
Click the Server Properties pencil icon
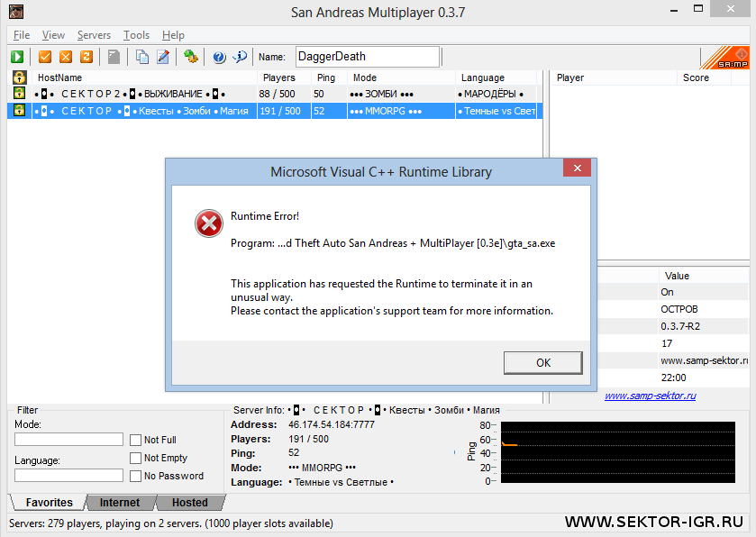(x=163, y=57)
